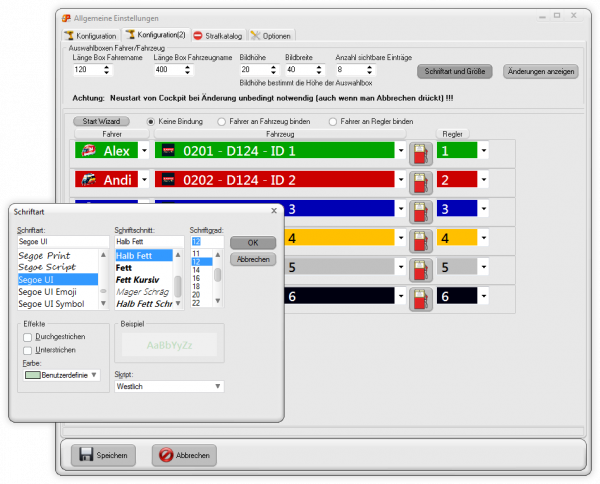Viewport: 600px width, 484px height.
Task: Click the fuel pump beside yellow vehicle 4
Action: click(421, 239)
